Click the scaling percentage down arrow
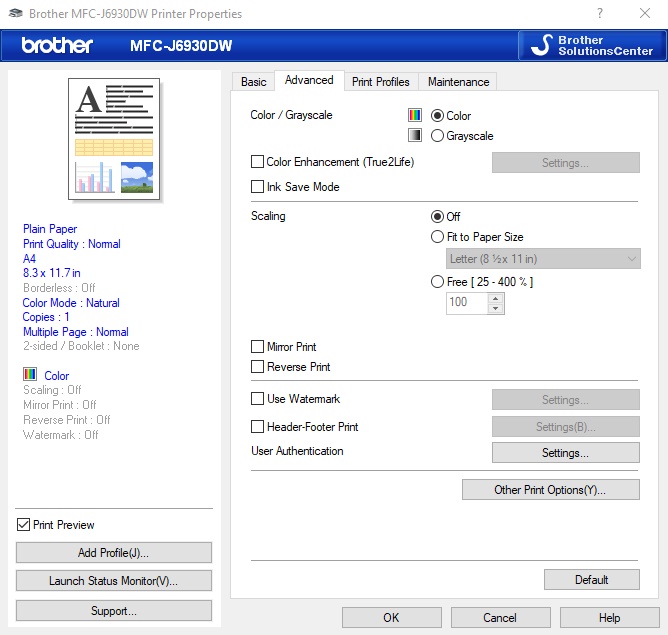 point(495,309)
